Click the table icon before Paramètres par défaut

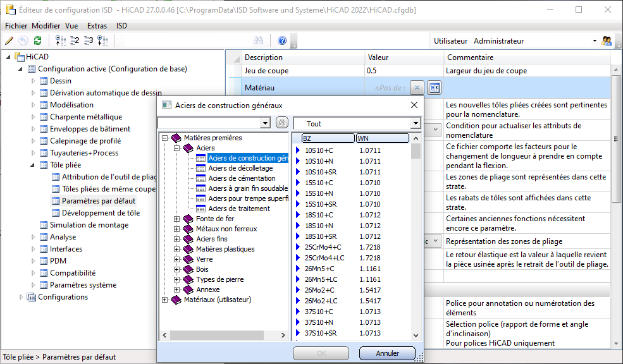click(56, 201)
